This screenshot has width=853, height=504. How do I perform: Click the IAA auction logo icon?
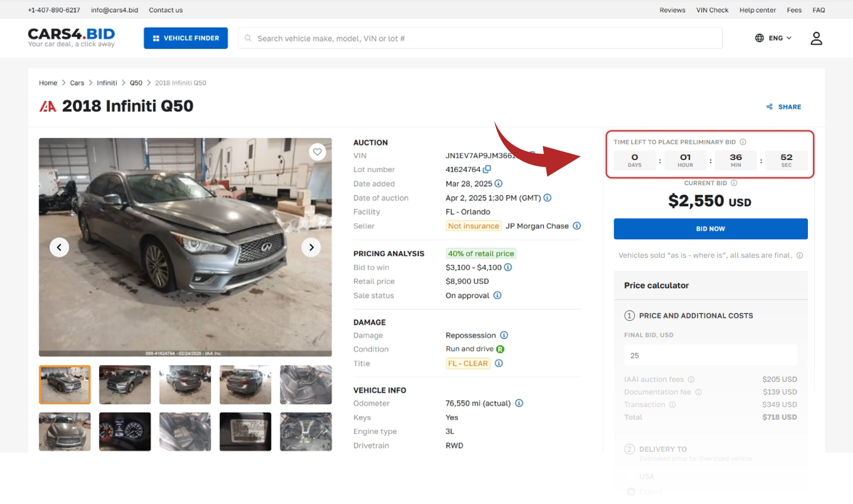47,106
